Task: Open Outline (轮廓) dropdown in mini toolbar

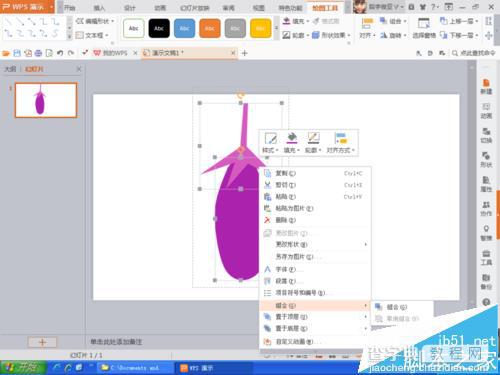Action: pyautogui.click(x=313, y=143)
